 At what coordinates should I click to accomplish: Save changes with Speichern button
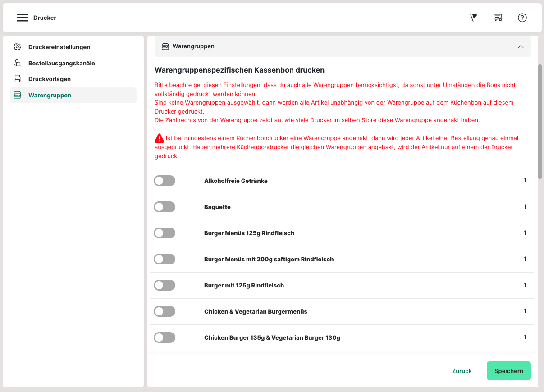(x=508, y=371)
